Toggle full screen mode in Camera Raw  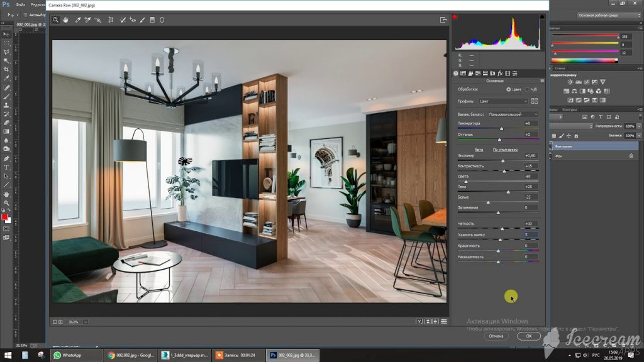pos(443,19)
